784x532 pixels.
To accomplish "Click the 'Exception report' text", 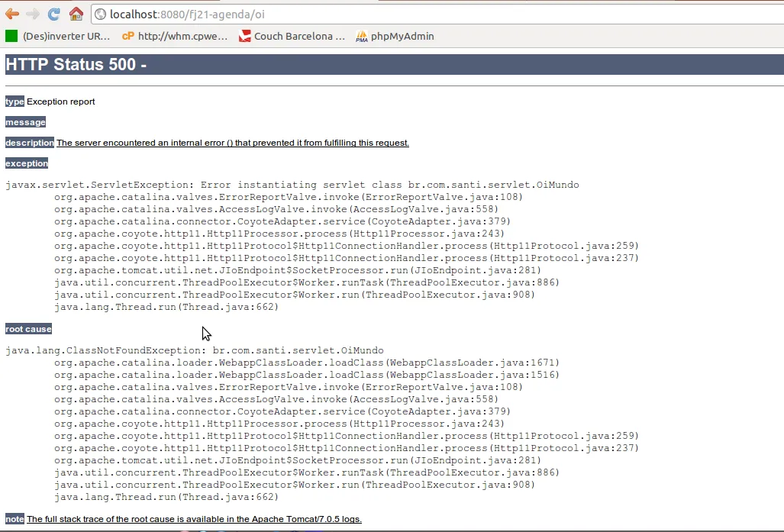I will point(60,102).
